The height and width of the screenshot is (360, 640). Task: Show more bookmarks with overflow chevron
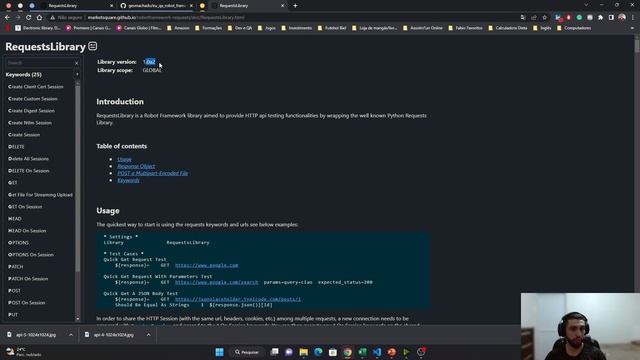[x=632, y=28]
